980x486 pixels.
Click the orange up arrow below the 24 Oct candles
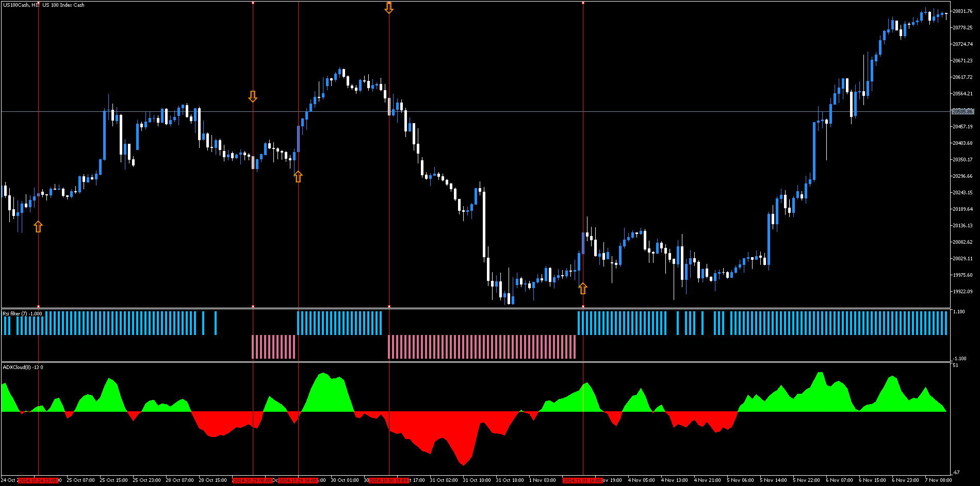coord(38,226)
